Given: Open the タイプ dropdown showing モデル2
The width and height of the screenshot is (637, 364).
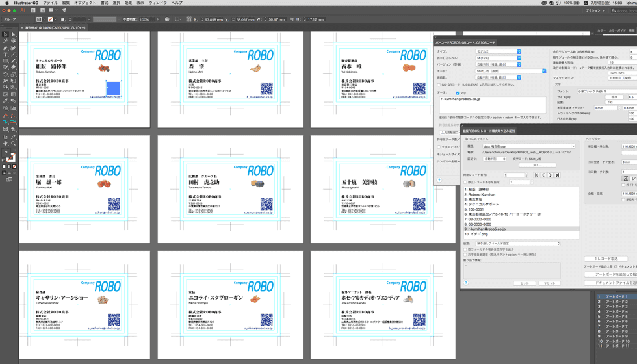Looking at the screenshot, I should [498, 51].
